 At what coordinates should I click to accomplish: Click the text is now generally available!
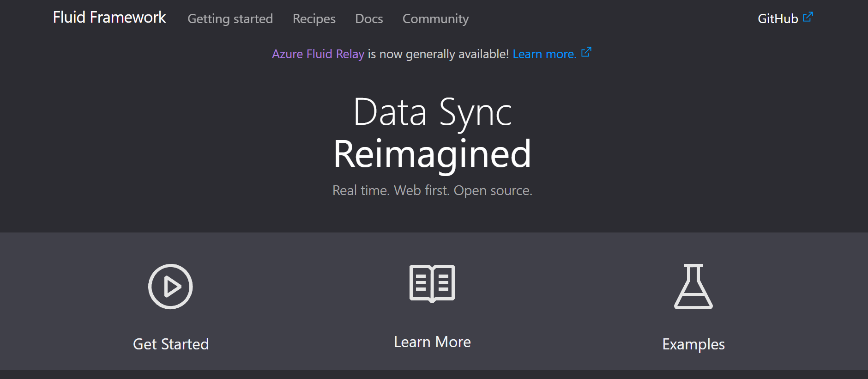(438, 54)
